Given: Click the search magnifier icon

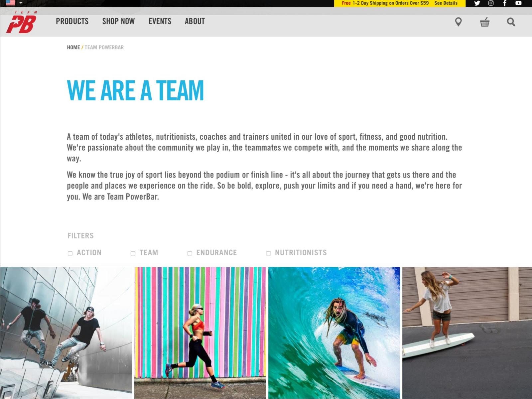Looking at the screenshot, I should [x=511, y=22].
